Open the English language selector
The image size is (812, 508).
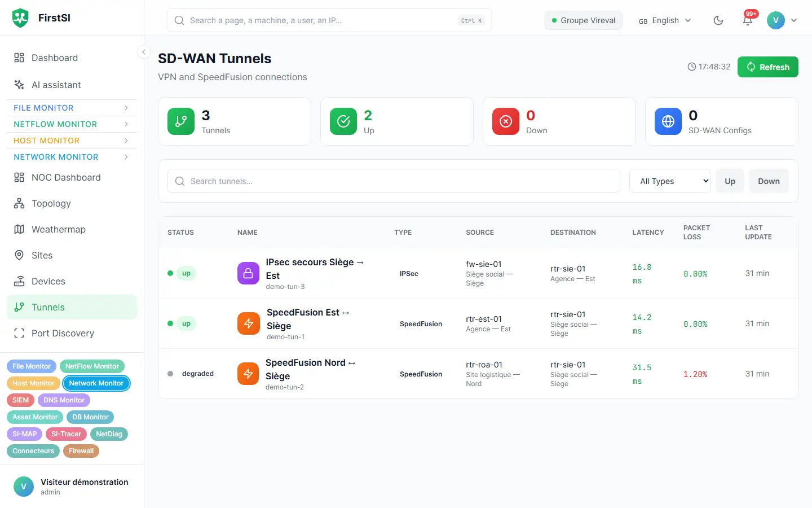click(665, 20)
